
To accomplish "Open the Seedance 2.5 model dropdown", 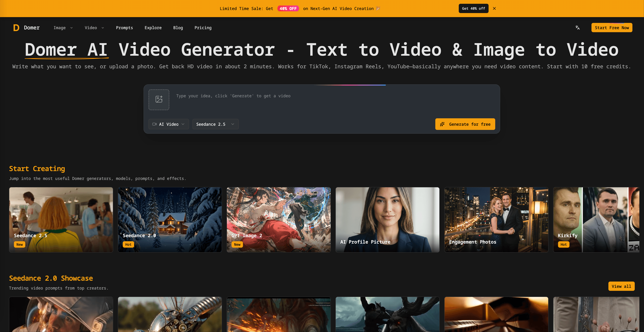I will tap(215, 124).
